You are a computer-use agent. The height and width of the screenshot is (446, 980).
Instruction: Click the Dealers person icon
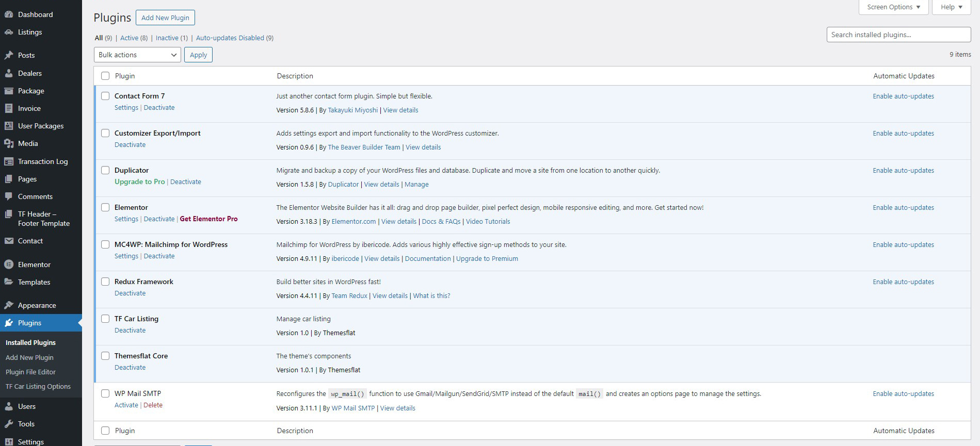[x=9, y=73]
